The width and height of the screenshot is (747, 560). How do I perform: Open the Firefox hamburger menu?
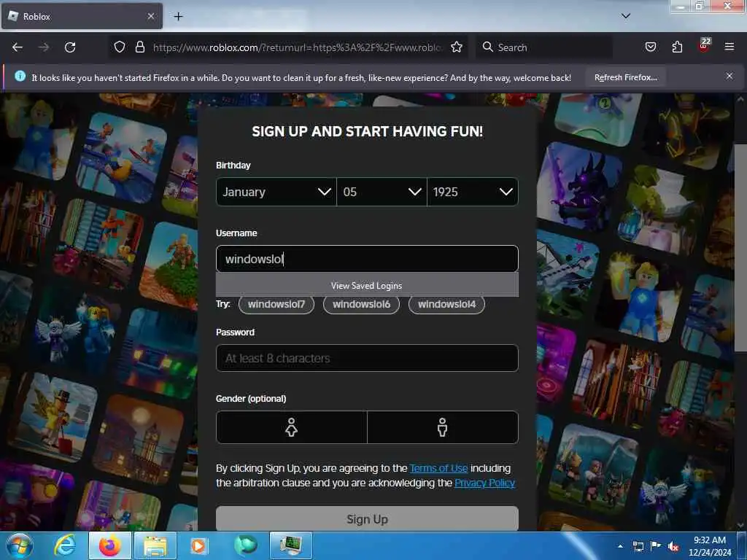(x=729, y=47)
